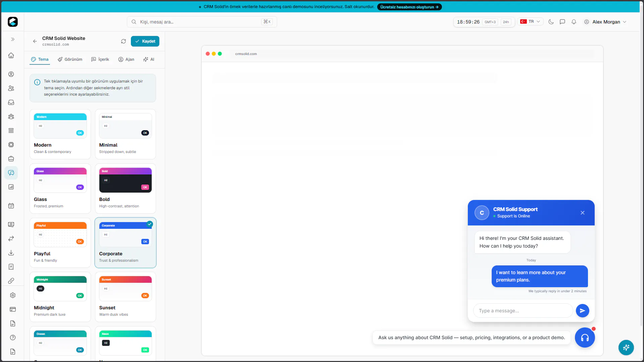Select the Sunset theme card
Viewport: 644px width, 362px height.
coord(126,297)
